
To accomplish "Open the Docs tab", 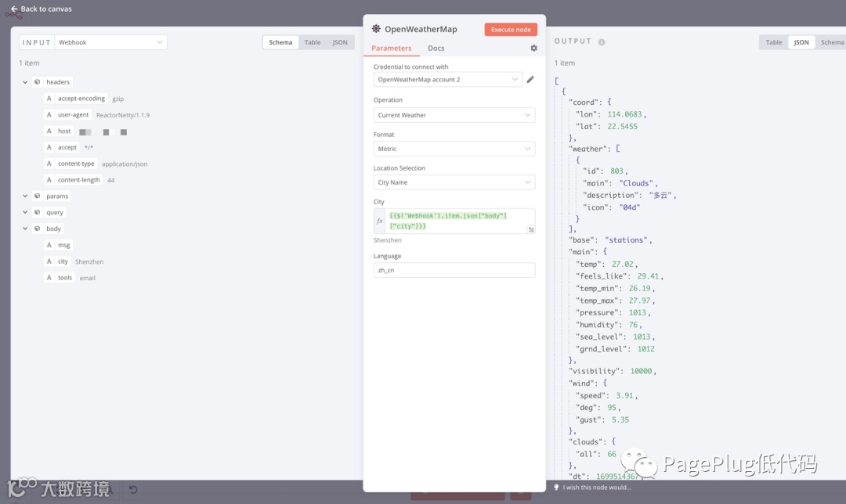I will (x=436, y=48).
